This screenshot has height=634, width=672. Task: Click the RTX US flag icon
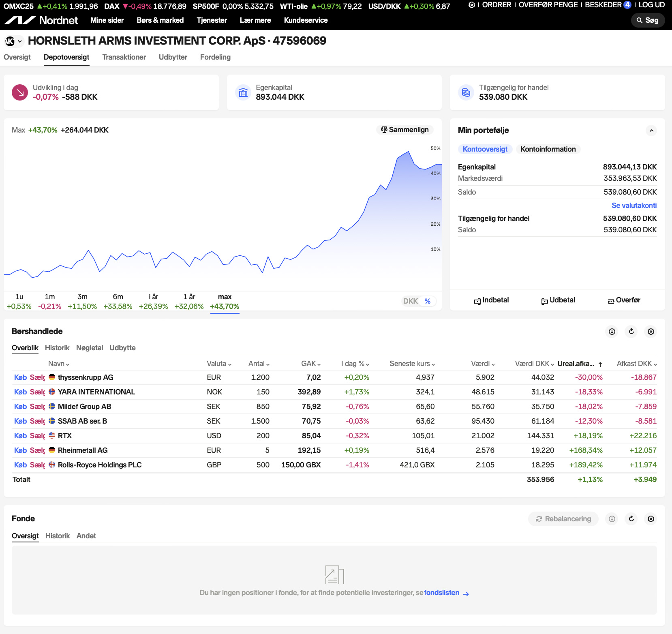click(52, 435)
